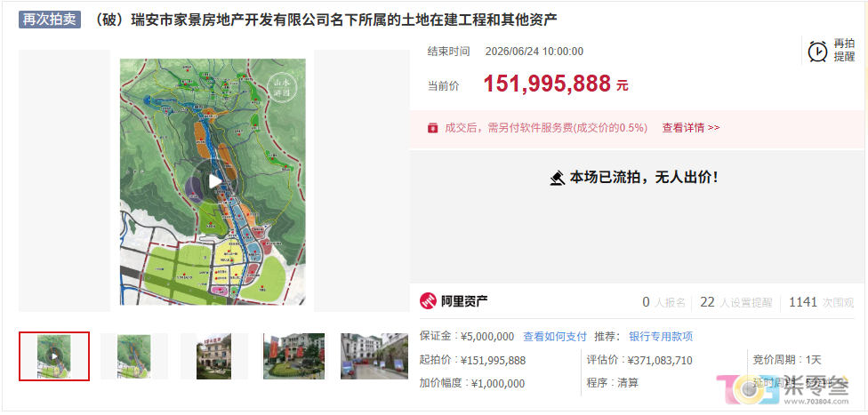Select the fourth villa photo thumbnail
The image size is (868, 415).
coord(294,356)
